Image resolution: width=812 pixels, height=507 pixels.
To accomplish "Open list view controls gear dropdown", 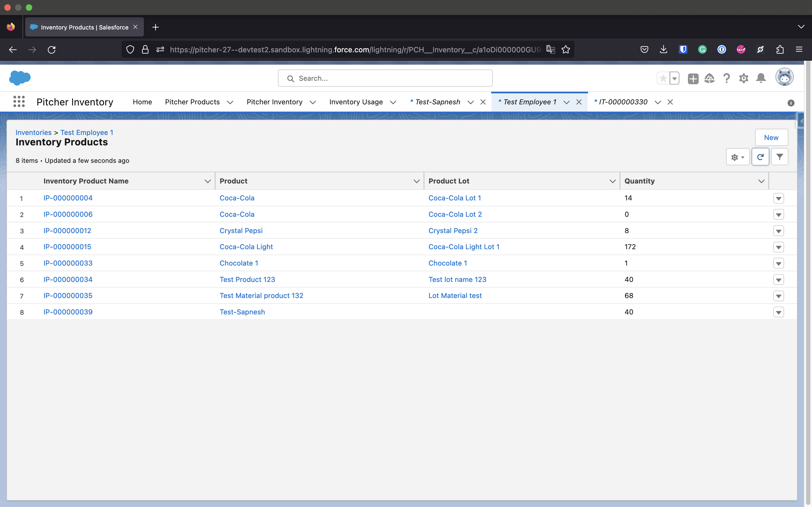I will (x=738, y=157).
